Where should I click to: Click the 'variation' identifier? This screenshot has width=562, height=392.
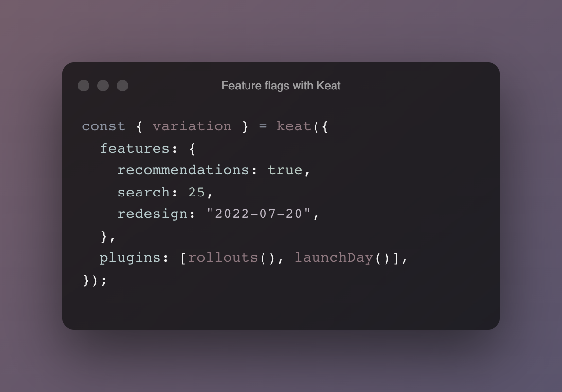[192, 126]
